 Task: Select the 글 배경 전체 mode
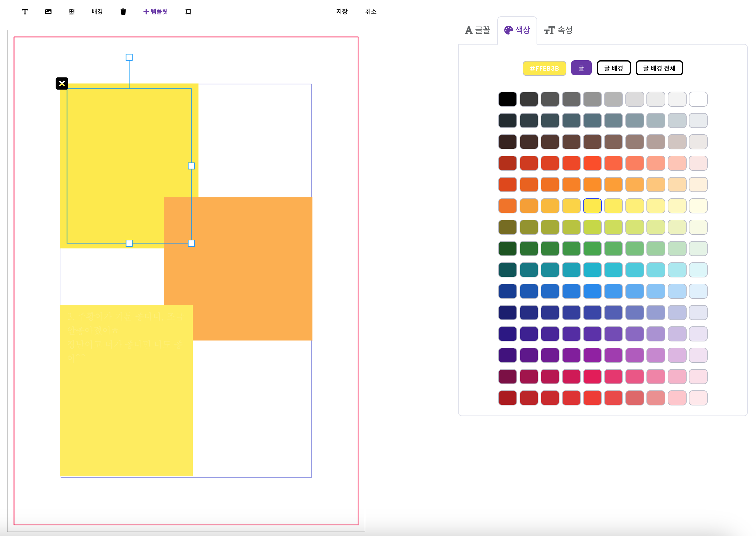coord(659,68)
